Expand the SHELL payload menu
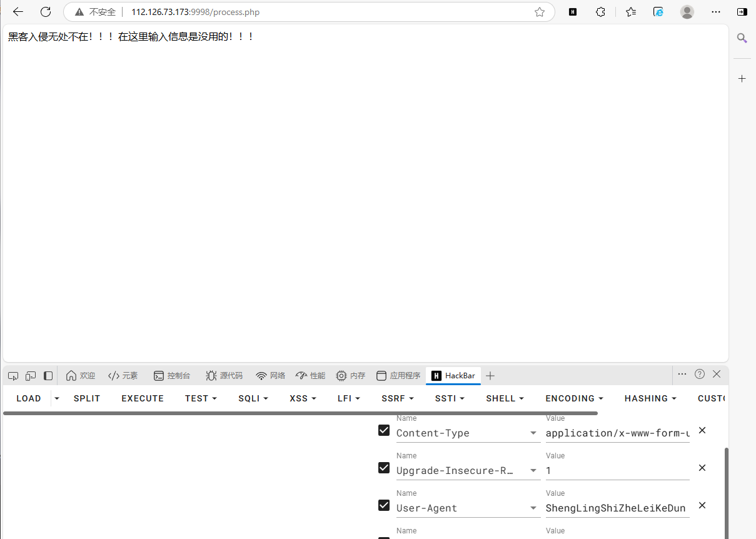This screenshot has width=756, height=539. pyautogui.click(x=505, y=398)
